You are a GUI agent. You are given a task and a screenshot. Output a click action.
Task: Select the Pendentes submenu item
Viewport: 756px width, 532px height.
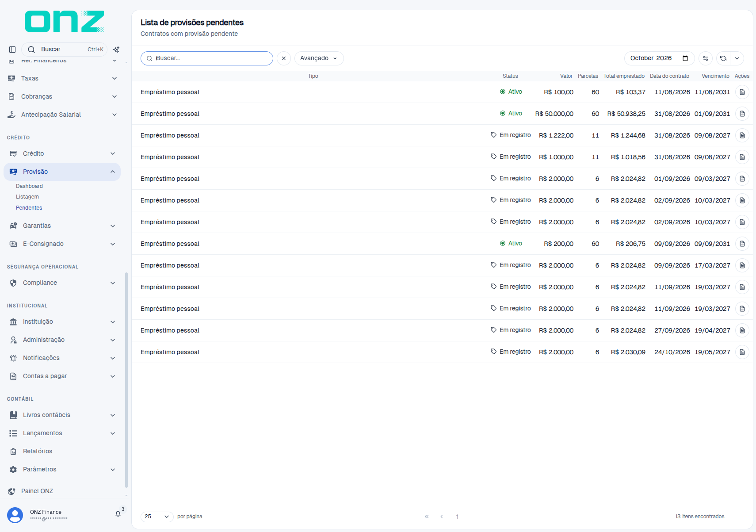coord(29,208)
